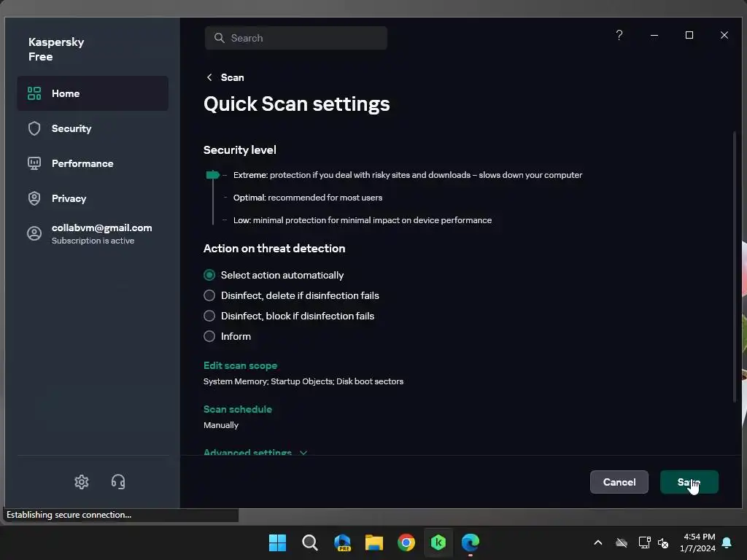Open help with the question mark icon
This screenshot has width=747, height=560.
click(x=619, y=35)
